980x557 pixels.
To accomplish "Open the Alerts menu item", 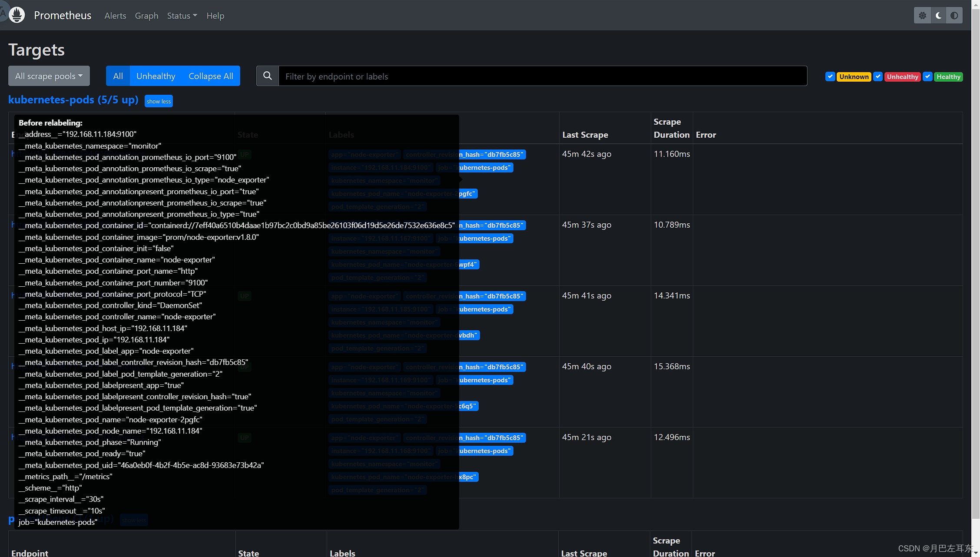I will pyautogui.click(x=114, y=16).
